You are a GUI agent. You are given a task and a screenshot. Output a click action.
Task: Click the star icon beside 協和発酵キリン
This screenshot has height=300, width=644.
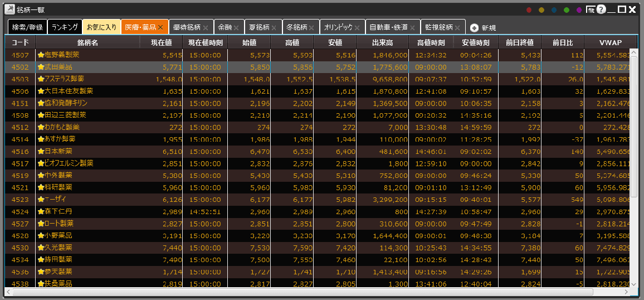(41, 103)
